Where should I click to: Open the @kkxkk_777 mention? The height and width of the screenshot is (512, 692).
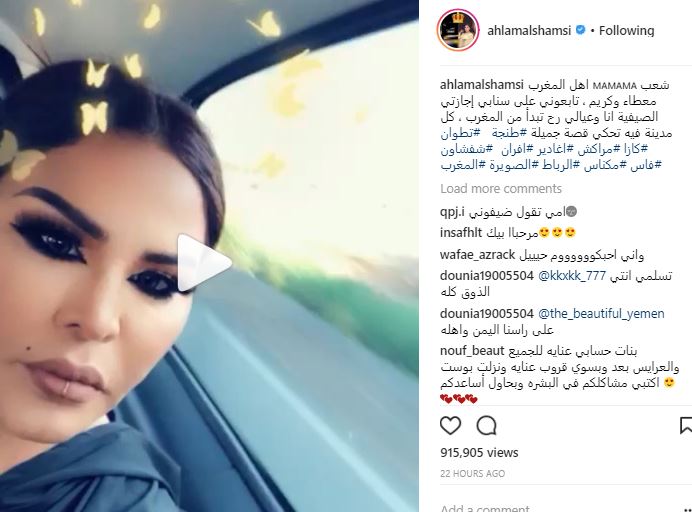click(572, 276)
